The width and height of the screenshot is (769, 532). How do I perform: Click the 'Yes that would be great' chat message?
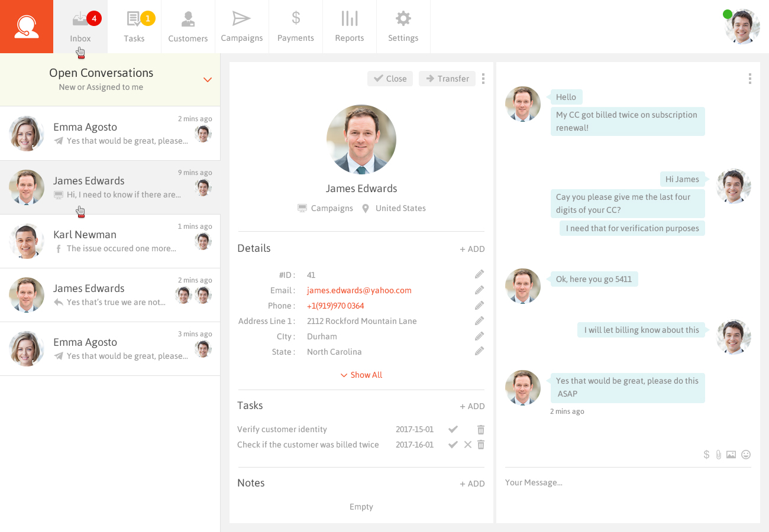[628, 387]
